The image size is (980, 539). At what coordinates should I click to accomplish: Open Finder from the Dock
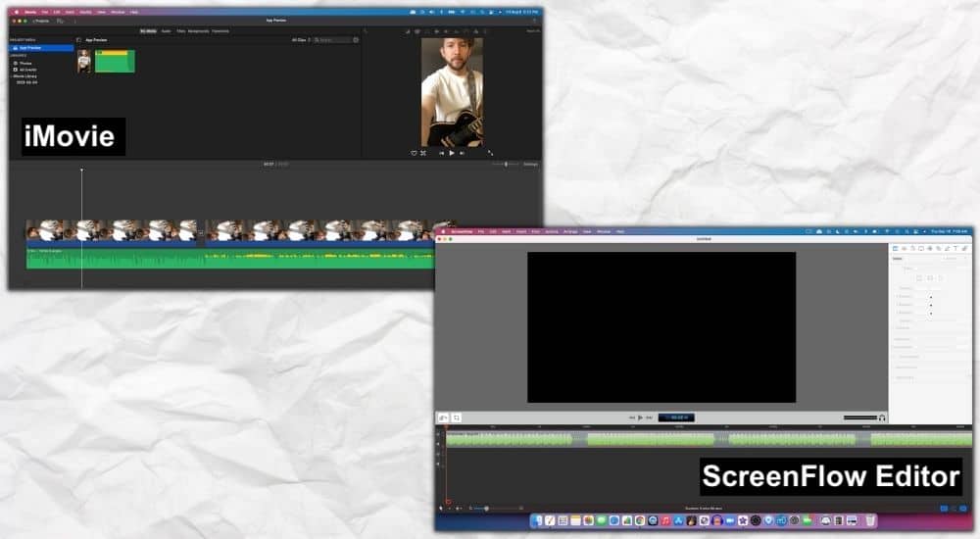536,520
